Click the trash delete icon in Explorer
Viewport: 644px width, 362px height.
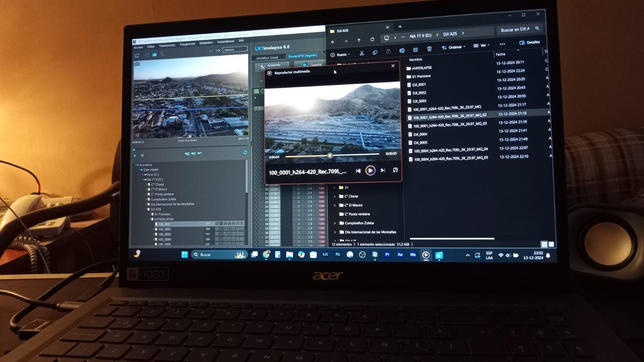click(429, 49)
